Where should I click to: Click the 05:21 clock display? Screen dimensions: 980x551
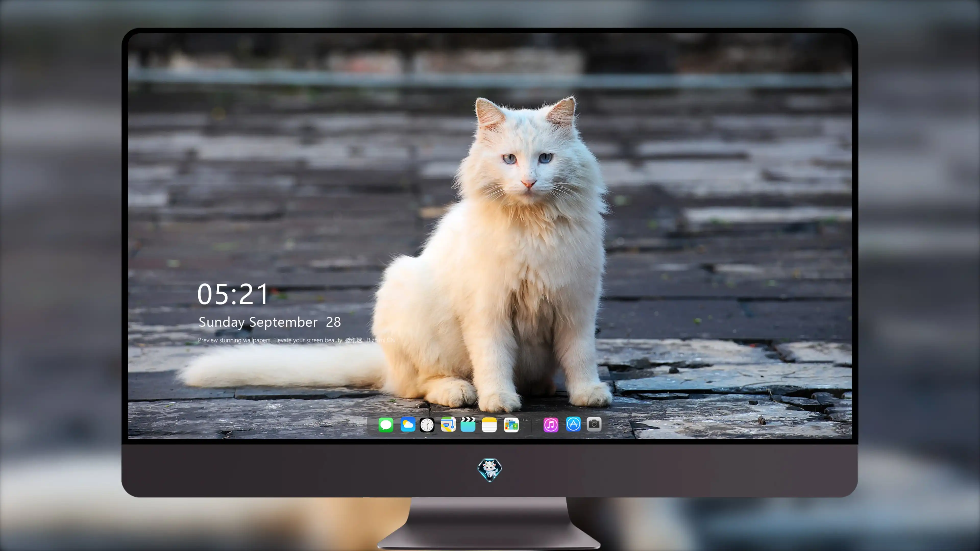[x=233, y=294]
